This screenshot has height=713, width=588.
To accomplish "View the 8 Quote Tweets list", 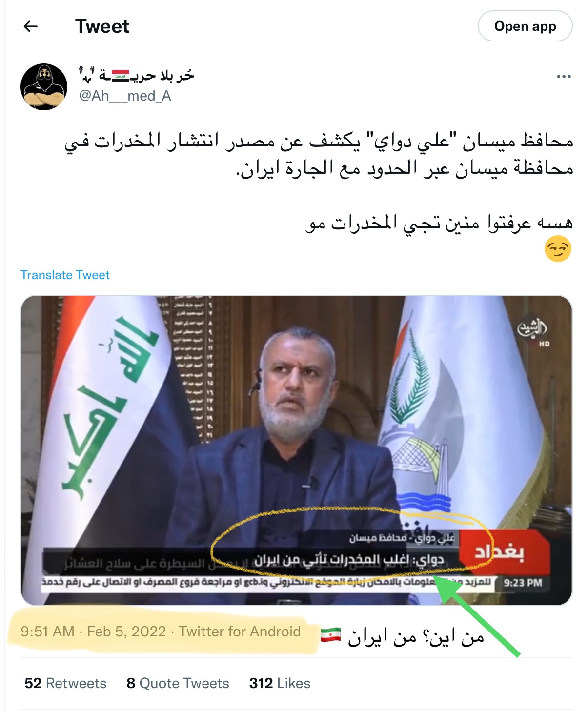I will [x=178, y=683].
